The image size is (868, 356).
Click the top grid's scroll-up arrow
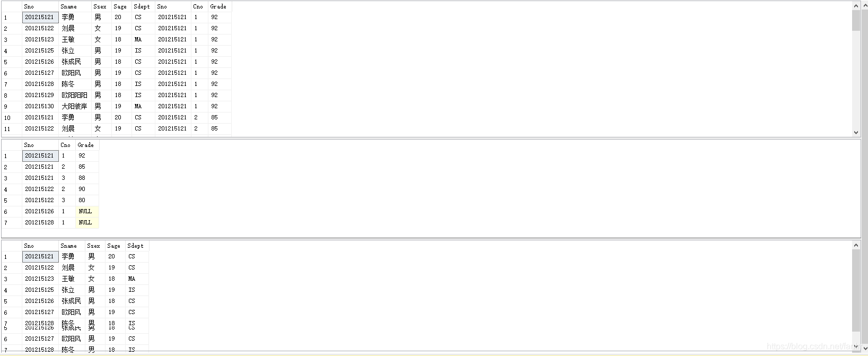pyautogui.click(x=856, y=6)
